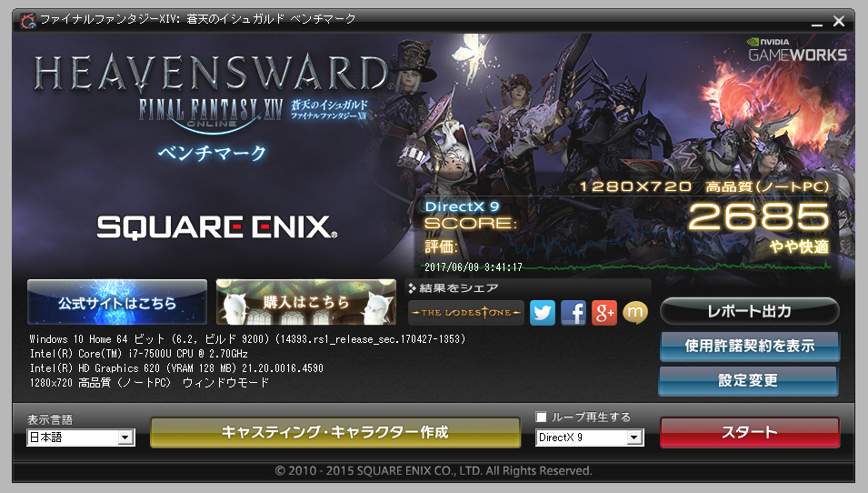Open the display language dropdown (日本語)
The width and height of the screenshot is (868, 493).
[81, 438]
